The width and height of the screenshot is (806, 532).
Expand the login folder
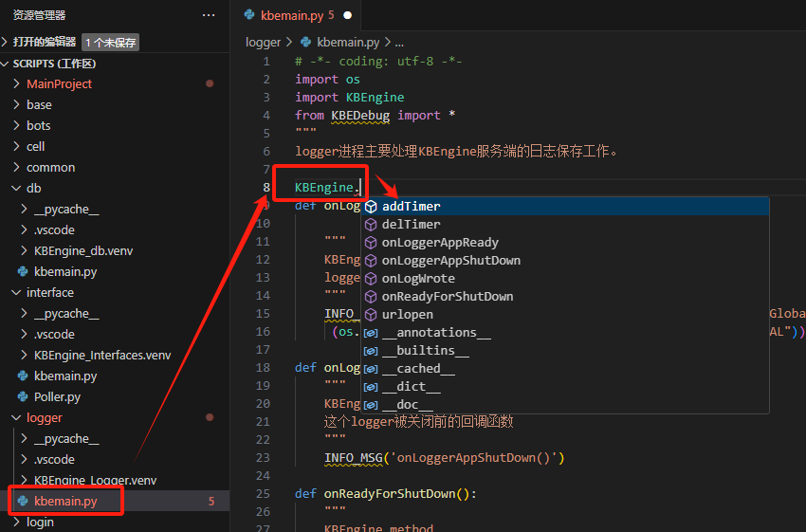coord(16,522)
